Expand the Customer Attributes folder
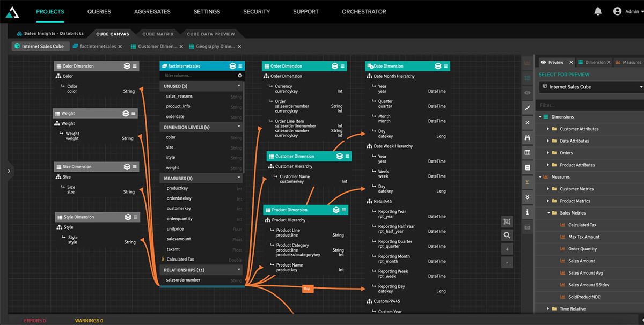This screenshot has width=644, height=325. tap(548, 129)
